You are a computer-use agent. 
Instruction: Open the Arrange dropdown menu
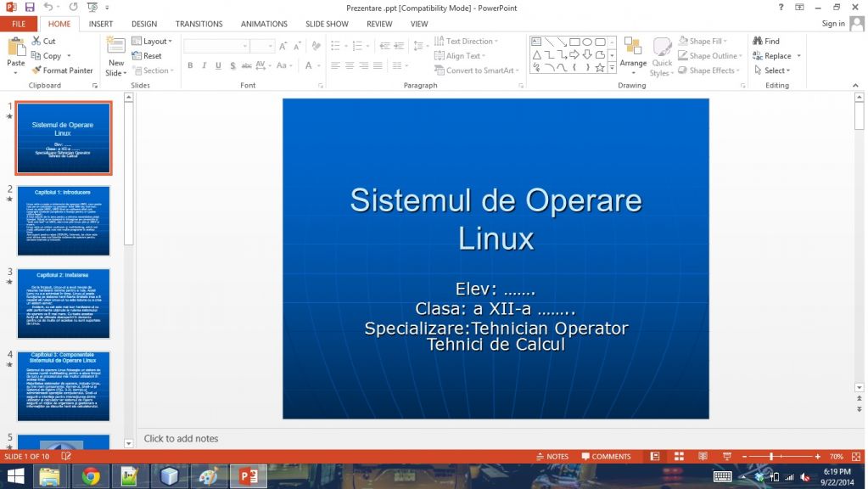click(633, 56)
